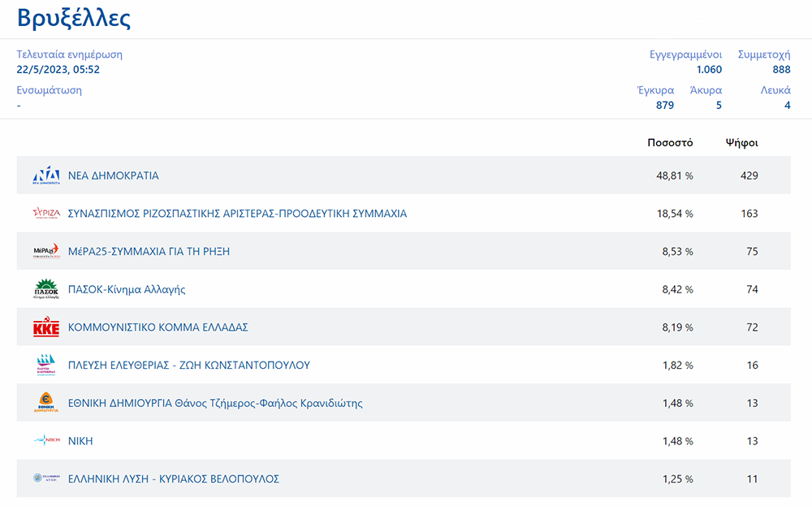Open ΜέΡΑ25-ΣΥΜΜΑΧΙΑ ΓΙΑ ΤΗ ΡΗΞΗ link
This screenshot has width=812, height=507.
pyautogui.click(x=149, y=251)
